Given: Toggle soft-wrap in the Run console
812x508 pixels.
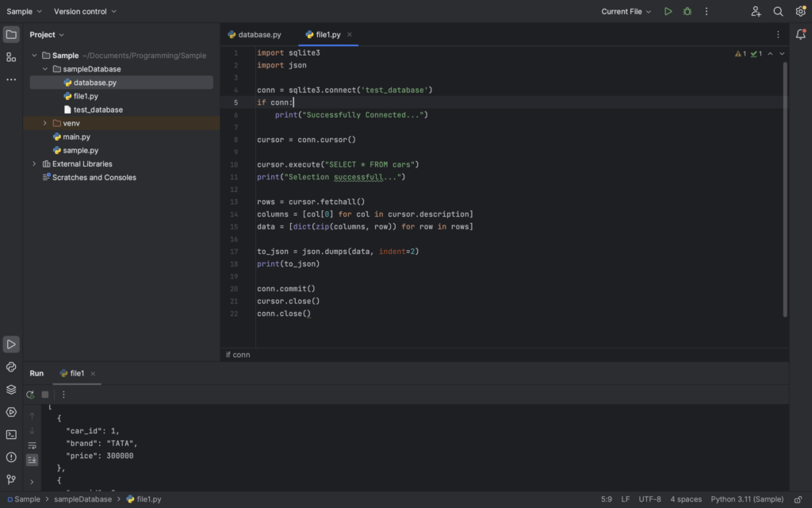Looking at the screenshot, I should point(32,445).
